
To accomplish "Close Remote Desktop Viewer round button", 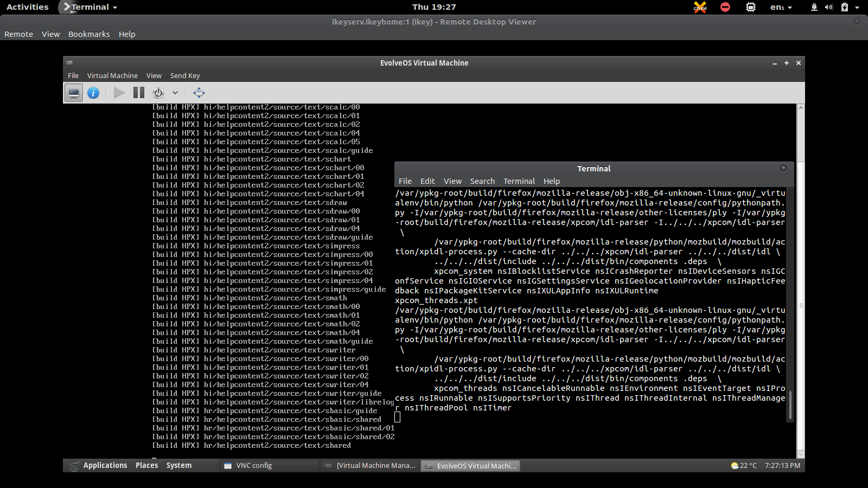I will [x=857, y=21].
